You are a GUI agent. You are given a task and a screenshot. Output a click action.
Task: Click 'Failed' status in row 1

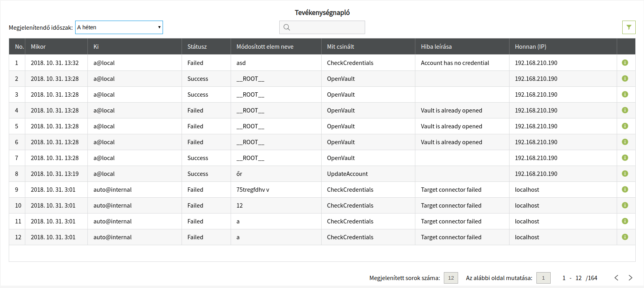pos(195,63)
